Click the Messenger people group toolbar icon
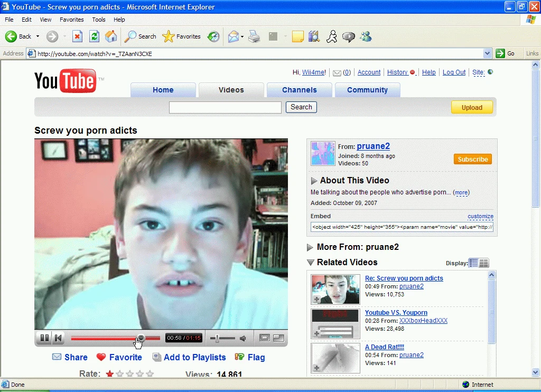Image resolution: width=541 pixels, height=392 pixels. click(x=366, y=36)
